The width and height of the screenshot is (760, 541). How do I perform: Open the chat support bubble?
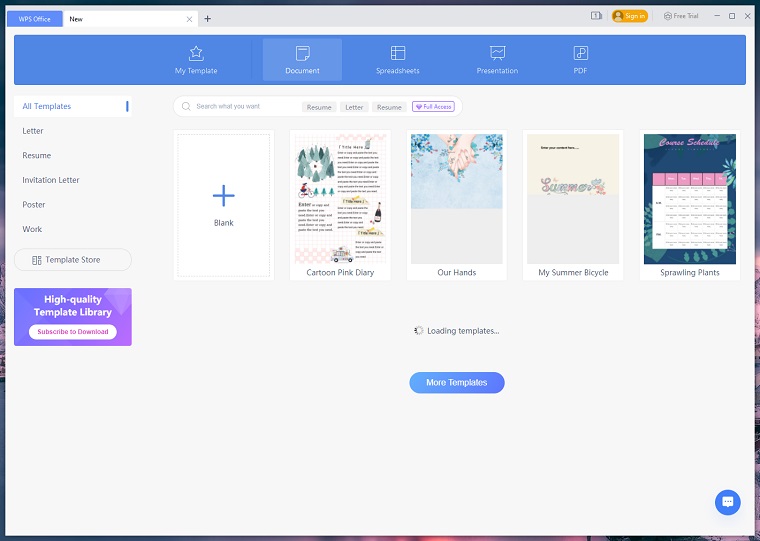[x=728, y=502]
